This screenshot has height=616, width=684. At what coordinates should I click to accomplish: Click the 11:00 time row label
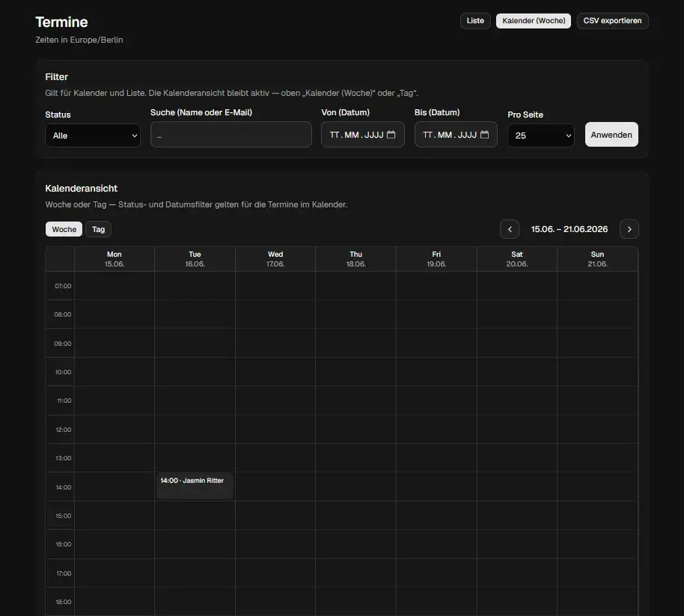[x=64, y=400]
